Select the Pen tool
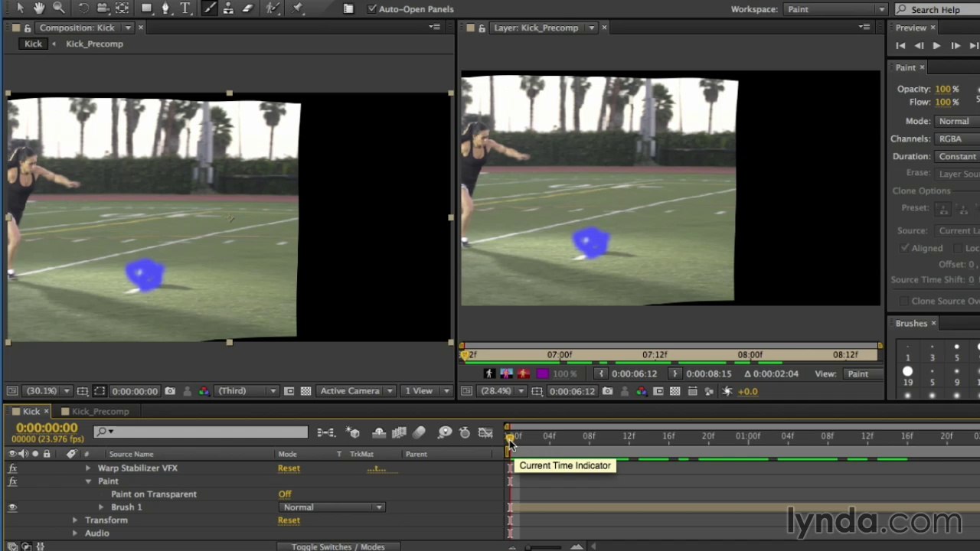The height and width of the screenshot is (551, 980). [165, 8]
